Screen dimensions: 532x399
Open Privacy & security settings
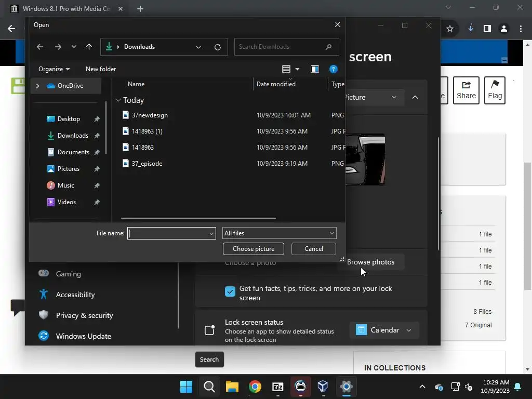[84, 315]
